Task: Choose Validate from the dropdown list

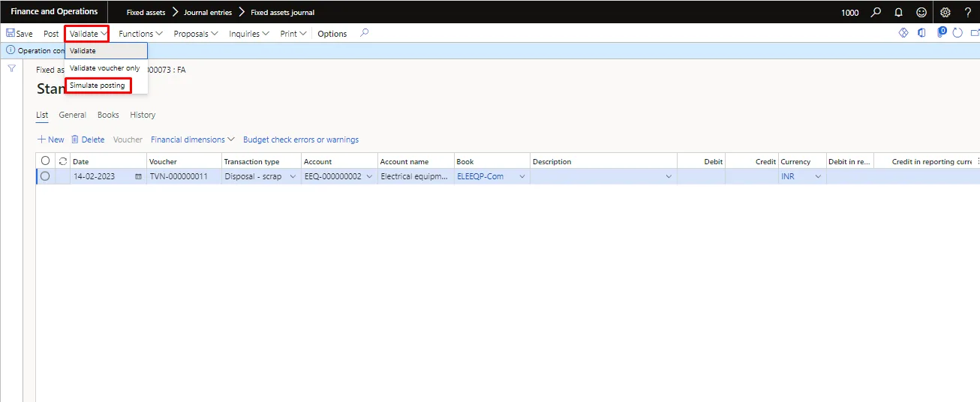Action: click(x=106, y=51)
